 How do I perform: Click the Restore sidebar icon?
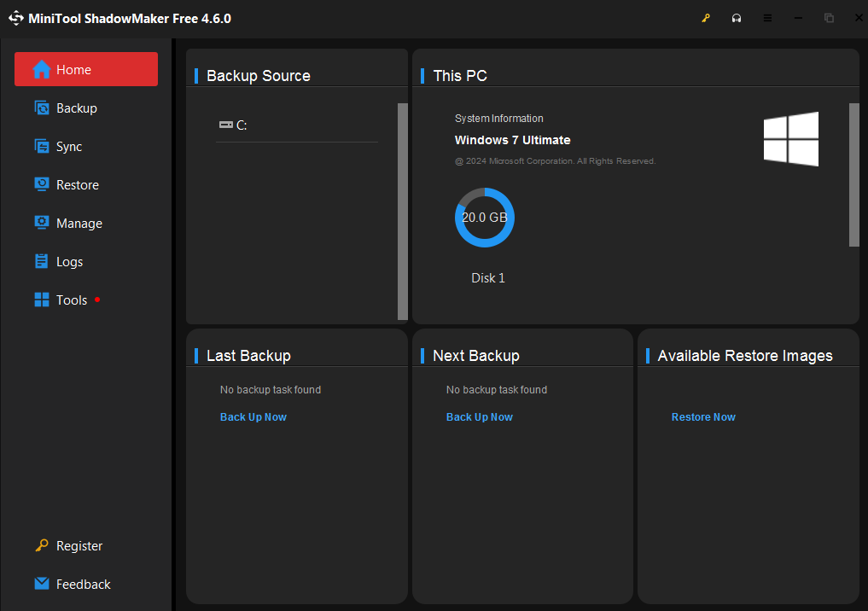(x=42, y=184)
